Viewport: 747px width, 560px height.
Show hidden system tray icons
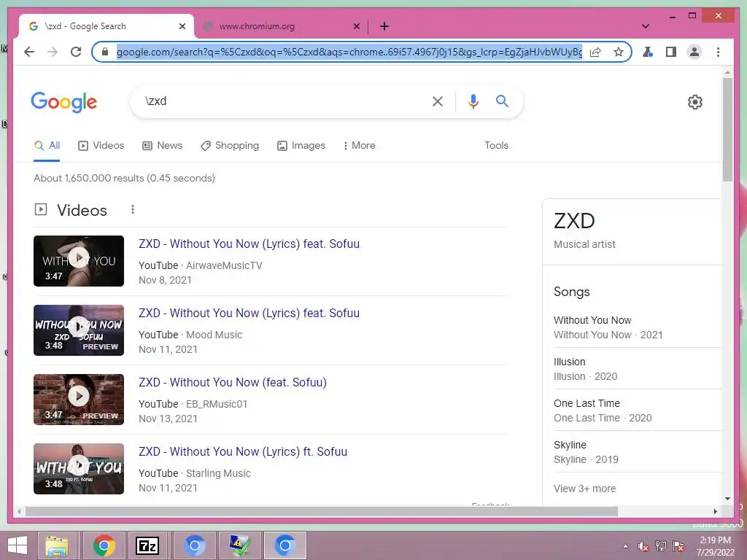click(x=625, y=546)
